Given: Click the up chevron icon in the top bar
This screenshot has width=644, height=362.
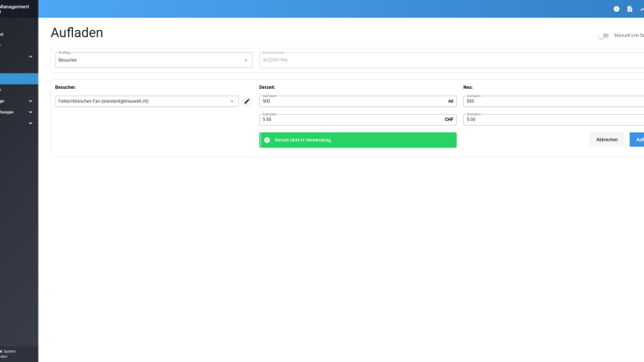Looking at the screenshot, I should point(641,8).
